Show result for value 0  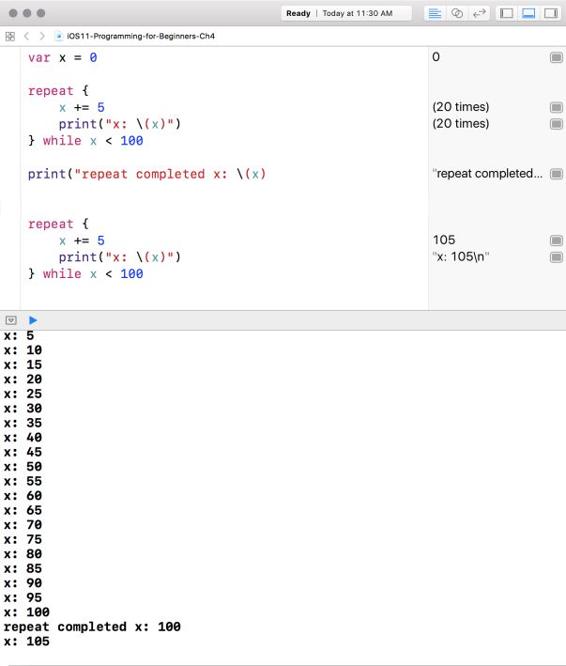[556, 57]
